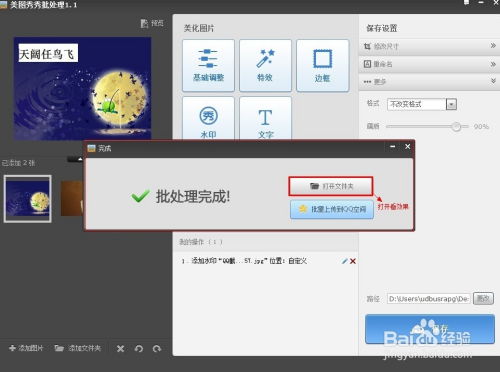Image resolution: width=500 pixels, height=372 pixels.
Task: Click 打开文件夹 open folder button
Action: pyautogui.click(x=331, y=186)
